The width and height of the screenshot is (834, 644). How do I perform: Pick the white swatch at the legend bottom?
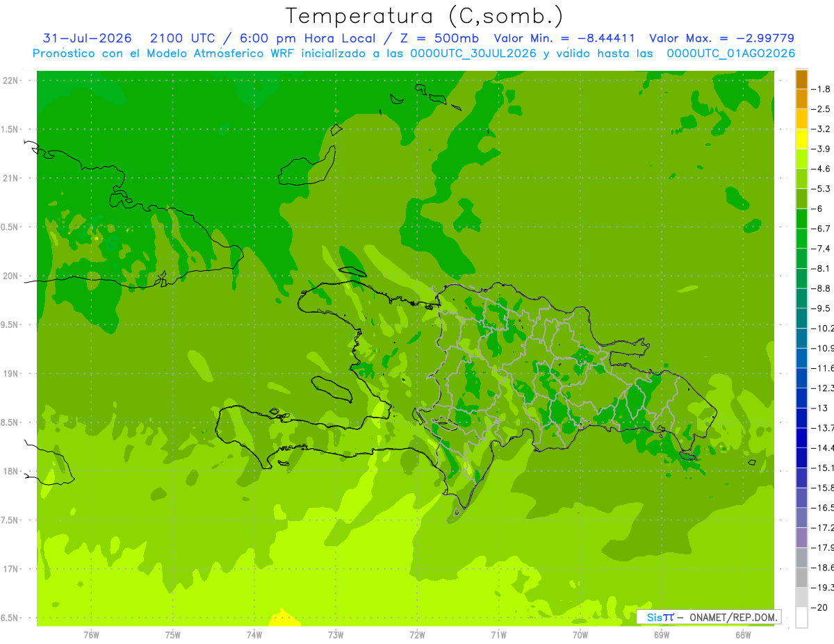pyautogui.click(x=801, y=618)
